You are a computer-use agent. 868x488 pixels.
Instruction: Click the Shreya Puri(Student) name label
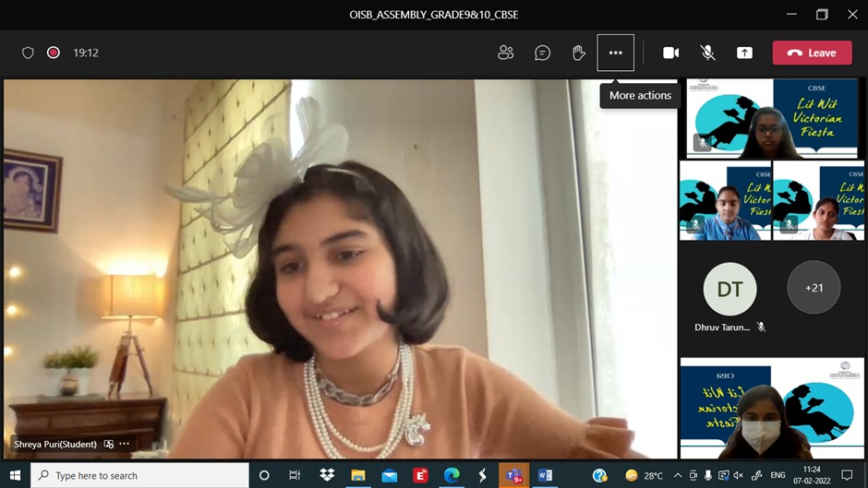55,444
